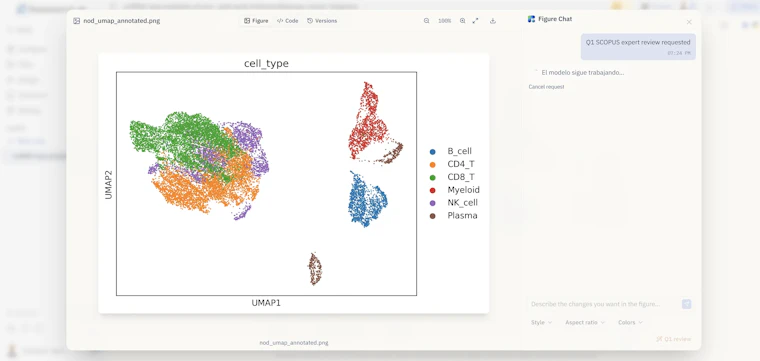Click the 07:24 PM message timestamp
760x361 pixels.
[679, 53]
